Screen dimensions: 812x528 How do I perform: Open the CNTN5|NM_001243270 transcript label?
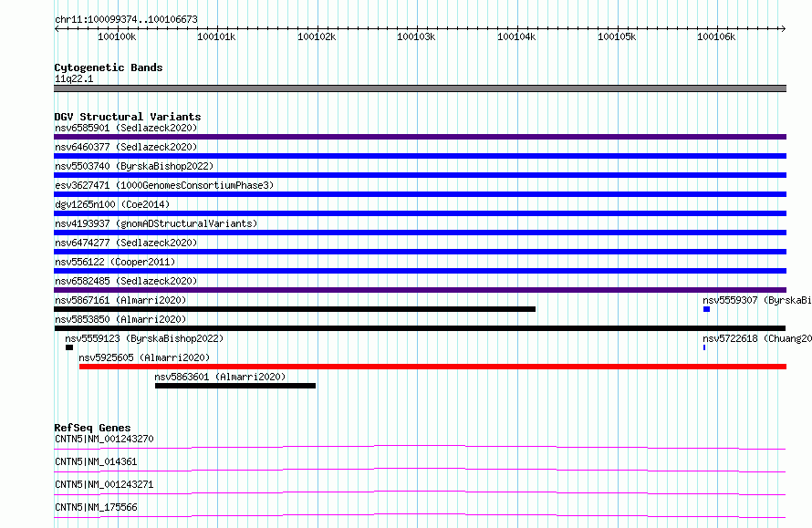(x=104, y=439)
